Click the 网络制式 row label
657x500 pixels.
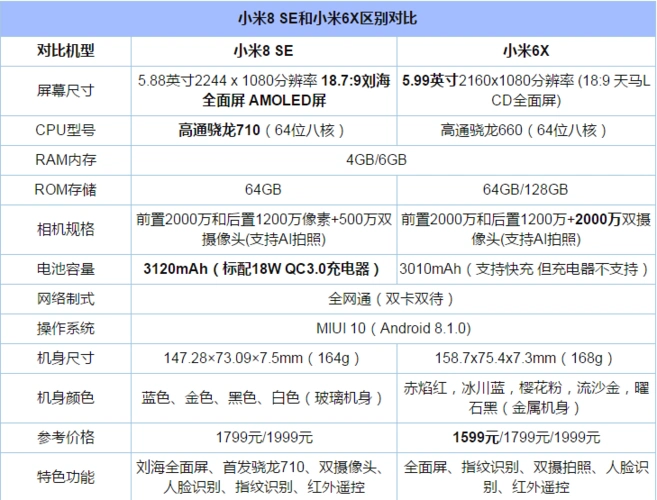pyautogui.click(x=66, y=299)
